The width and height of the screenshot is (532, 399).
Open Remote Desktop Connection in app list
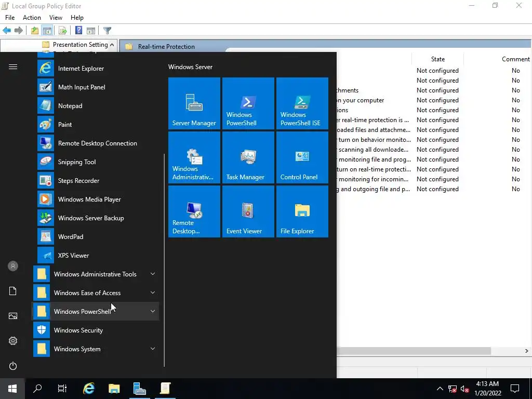coord(96,143)
